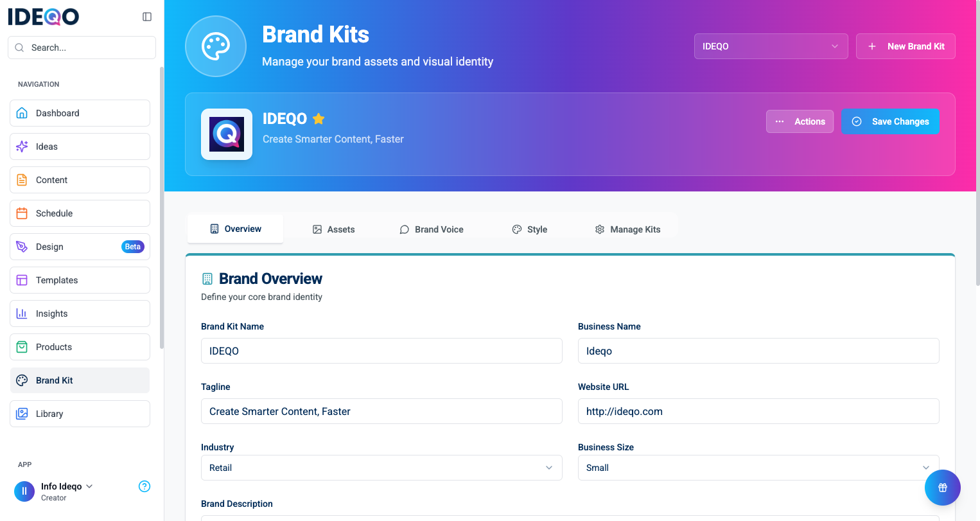Click the Save Changes button

(x=890, y=121)
